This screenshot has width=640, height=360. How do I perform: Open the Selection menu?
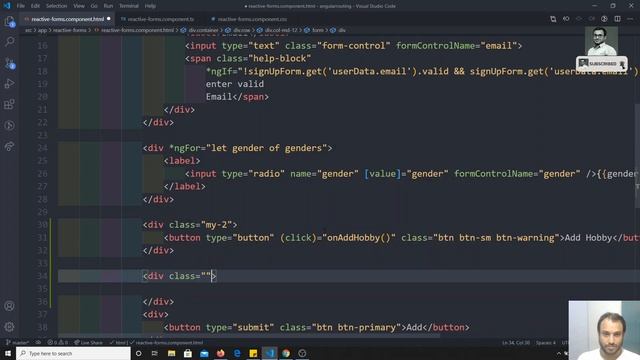(x=56, y=6)
